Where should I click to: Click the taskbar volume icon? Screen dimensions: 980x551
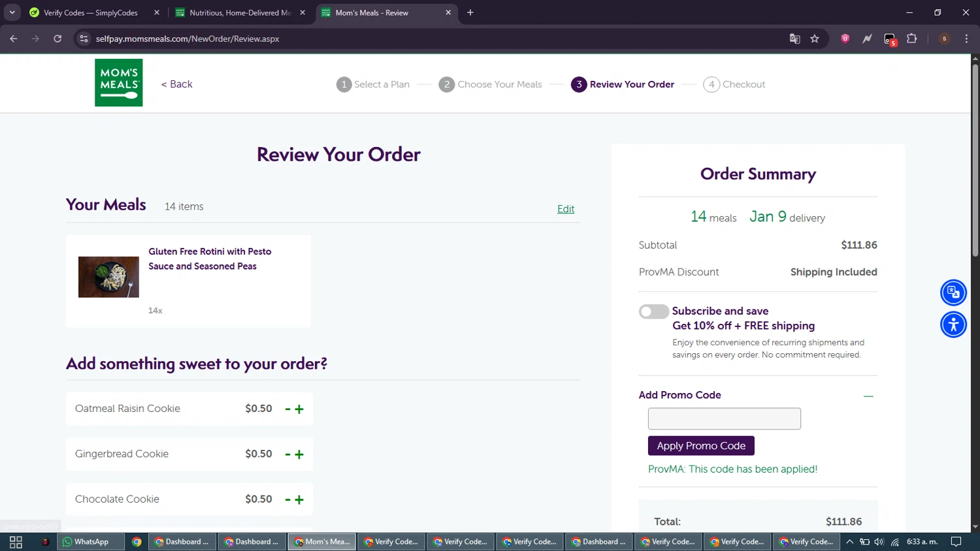pyautogui.click(x=879, y=542)
